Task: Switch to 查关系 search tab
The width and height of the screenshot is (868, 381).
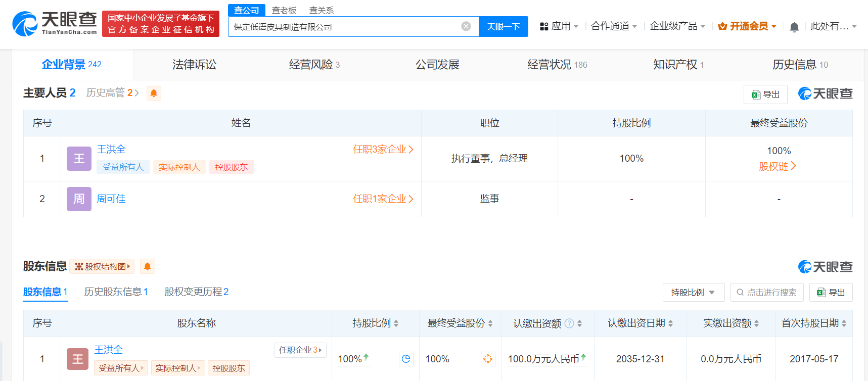Action: (x=322, y=10)
